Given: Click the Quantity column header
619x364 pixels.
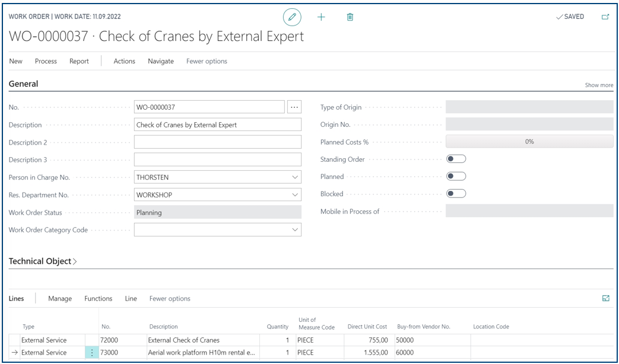Looking at the screenshot, I should pyautogui.click(x=278, y=327).
